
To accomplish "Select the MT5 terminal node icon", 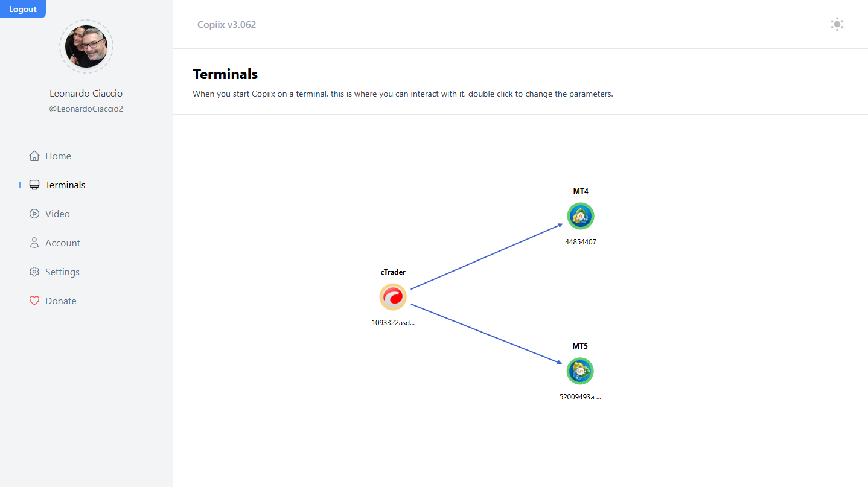I will (580, 371).
